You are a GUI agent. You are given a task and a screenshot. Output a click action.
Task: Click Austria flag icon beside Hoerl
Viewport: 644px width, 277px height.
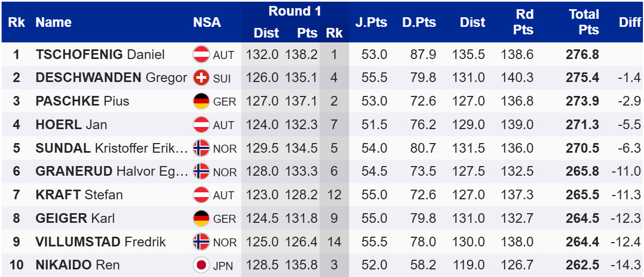click(201, 125)
